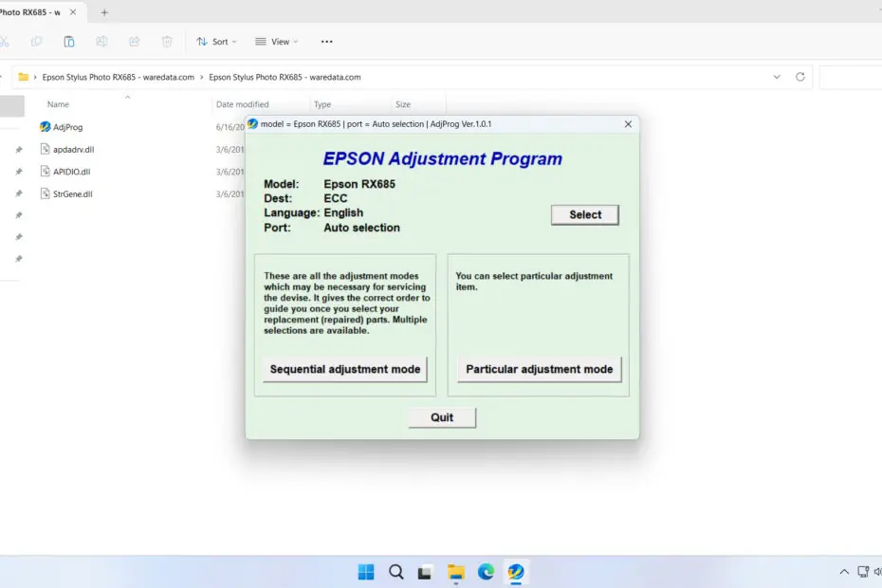
Task: Open taskbar Search
Action: pyautogui.click(x=396, y=572)
